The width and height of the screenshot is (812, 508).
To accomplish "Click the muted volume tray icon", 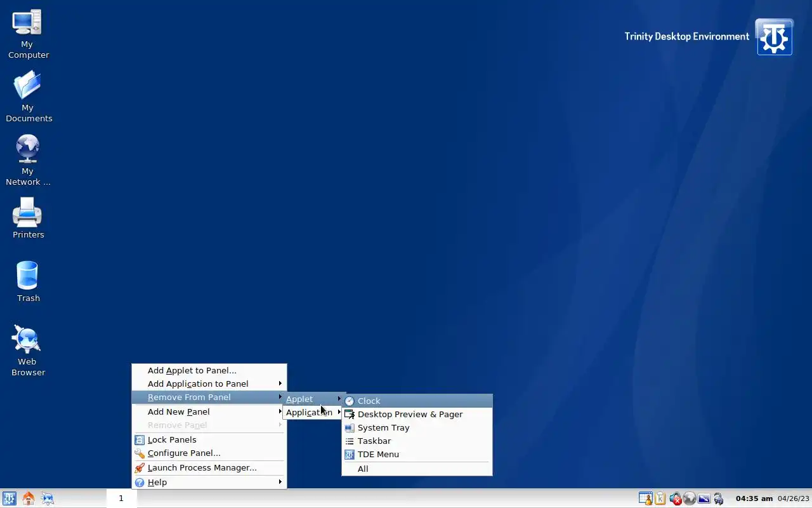I will [x=676, y=498].
